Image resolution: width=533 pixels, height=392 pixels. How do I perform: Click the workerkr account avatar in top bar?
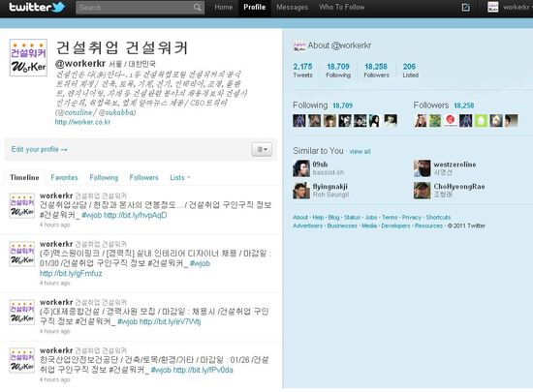coord(493,7)
